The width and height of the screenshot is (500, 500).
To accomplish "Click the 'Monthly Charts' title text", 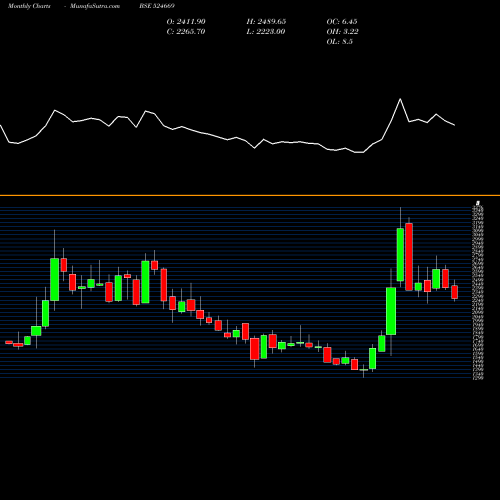I will [x=29, y=6].
